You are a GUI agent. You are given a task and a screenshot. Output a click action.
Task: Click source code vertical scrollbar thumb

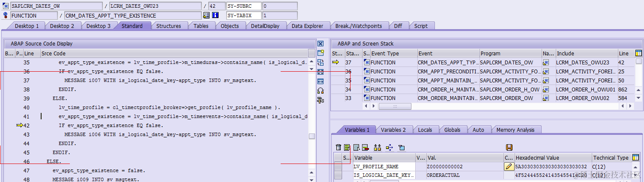(x=312, y=136)
